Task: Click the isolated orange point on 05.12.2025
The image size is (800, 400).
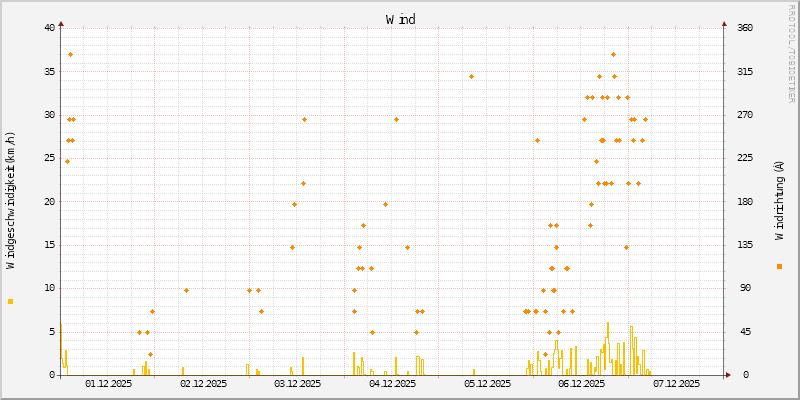Action: tap(471, 76)
